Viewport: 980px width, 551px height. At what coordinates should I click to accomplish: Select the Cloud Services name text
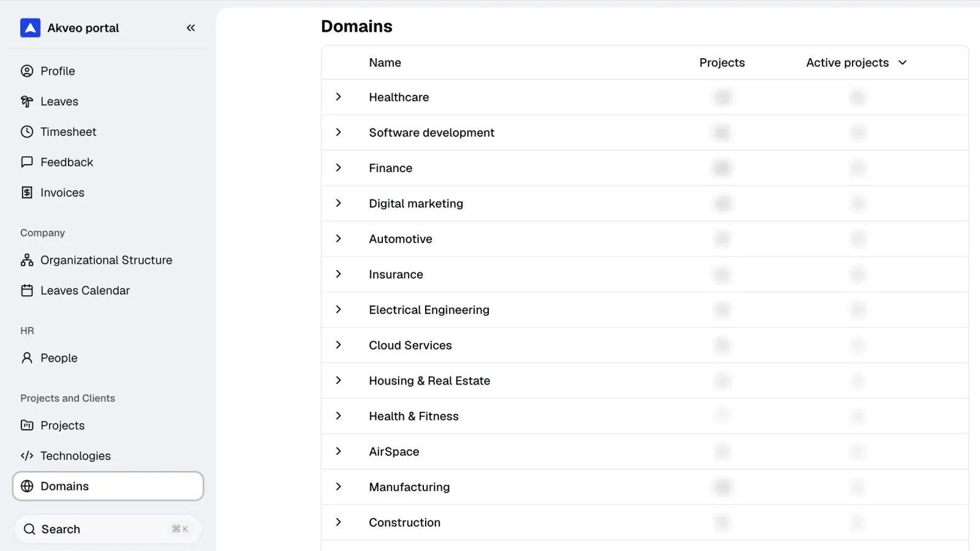point(410,345)
